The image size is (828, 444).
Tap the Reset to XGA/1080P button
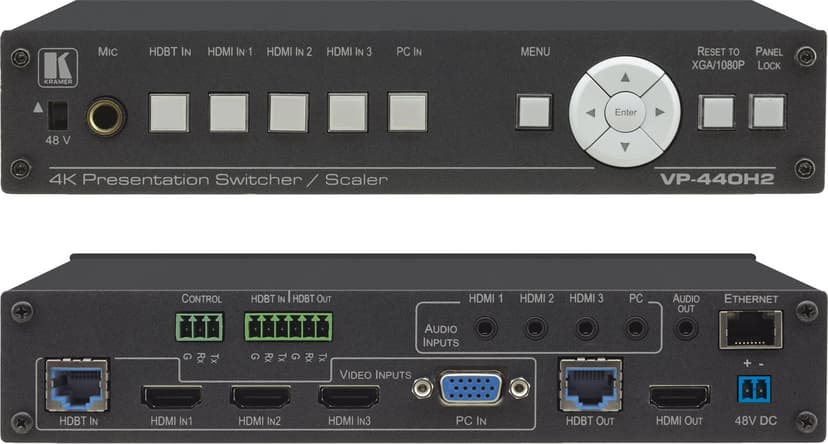(717, 112)
